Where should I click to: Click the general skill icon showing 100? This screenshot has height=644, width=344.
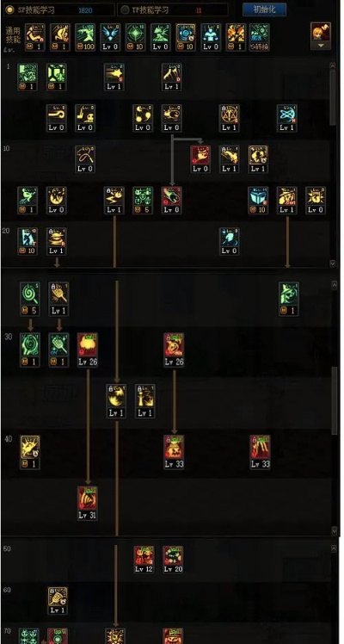tap(85, 37)
